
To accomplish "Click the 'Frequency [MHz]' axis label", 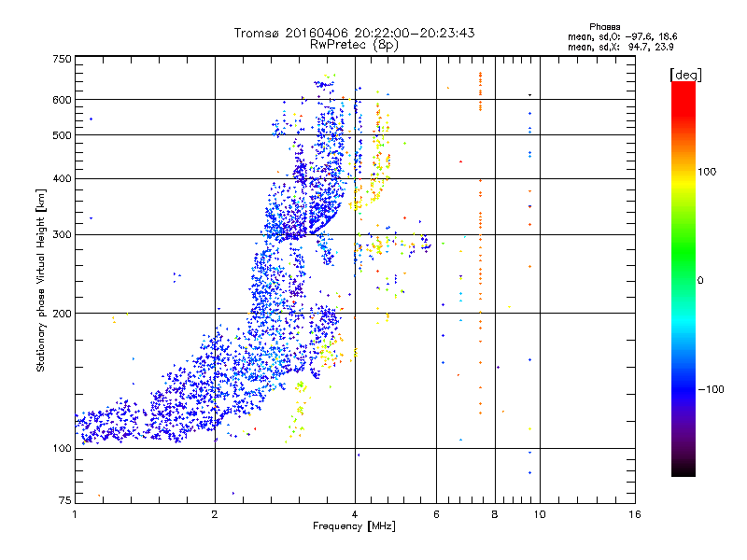I will (x=354, y=526).
